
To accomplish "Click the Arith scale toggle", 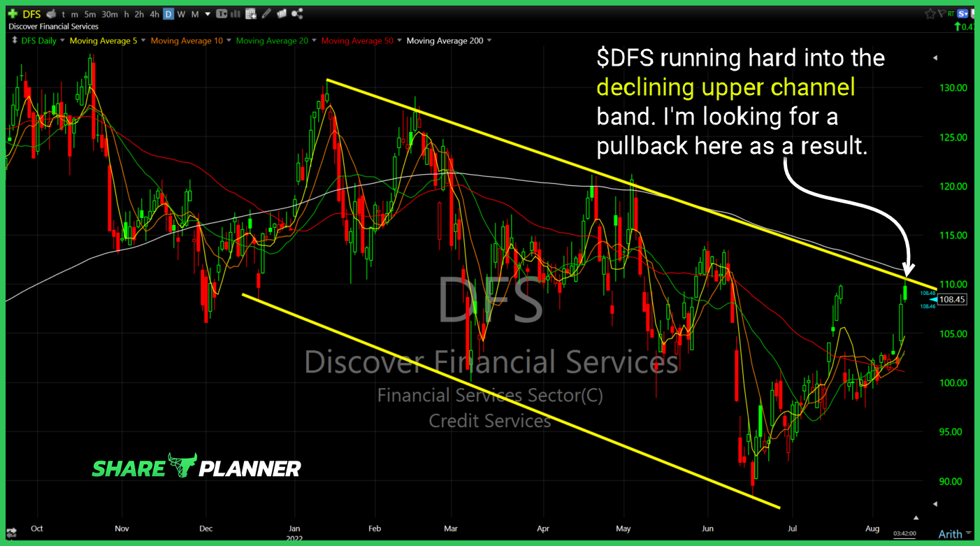I will (x=951, y=534).
